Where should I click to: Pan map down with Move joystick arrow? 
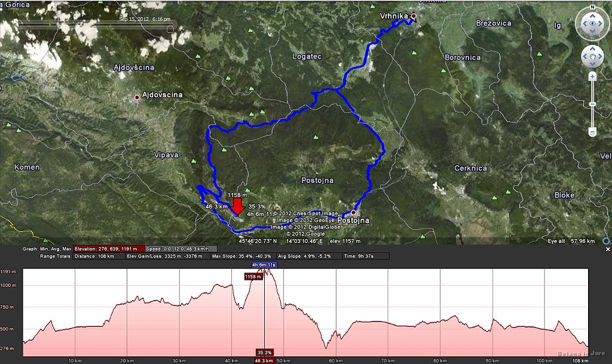click(x=592, y=65)
